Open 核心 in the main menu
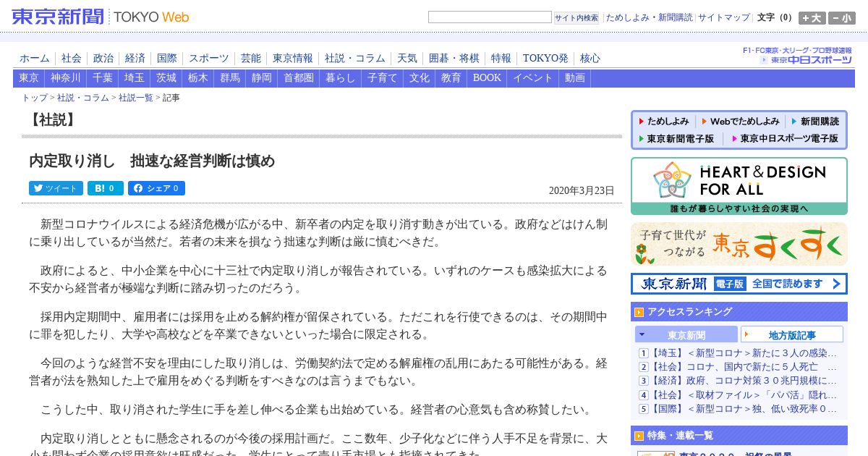The height and width of the screenshot is (456, 868). [x=590, y=59]
